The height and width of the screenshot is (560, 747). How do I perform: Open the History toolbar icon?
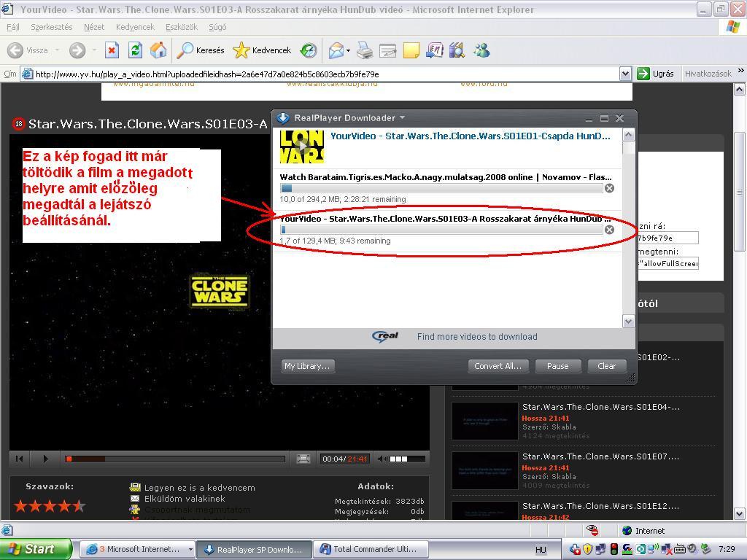pos(309,50)
